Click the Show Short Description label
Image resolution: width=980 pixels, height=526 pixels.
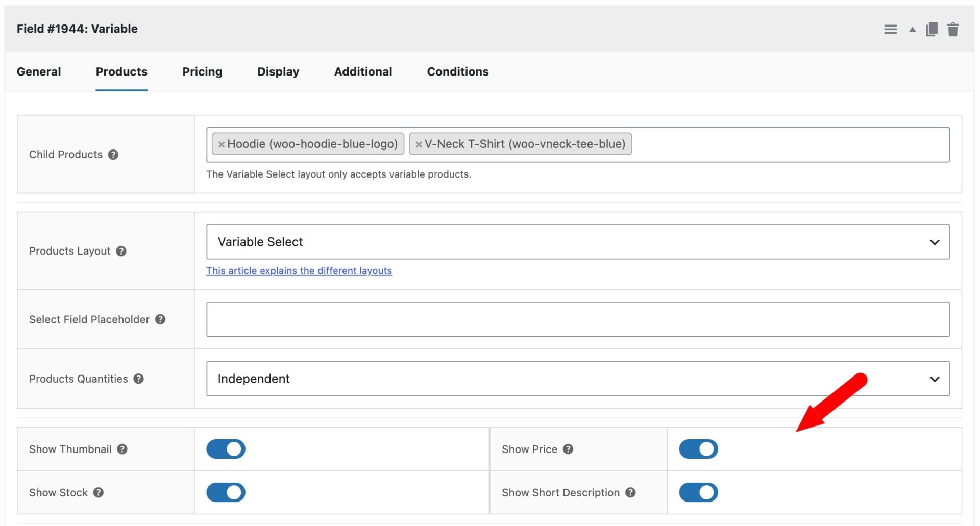tap(560, 492)
